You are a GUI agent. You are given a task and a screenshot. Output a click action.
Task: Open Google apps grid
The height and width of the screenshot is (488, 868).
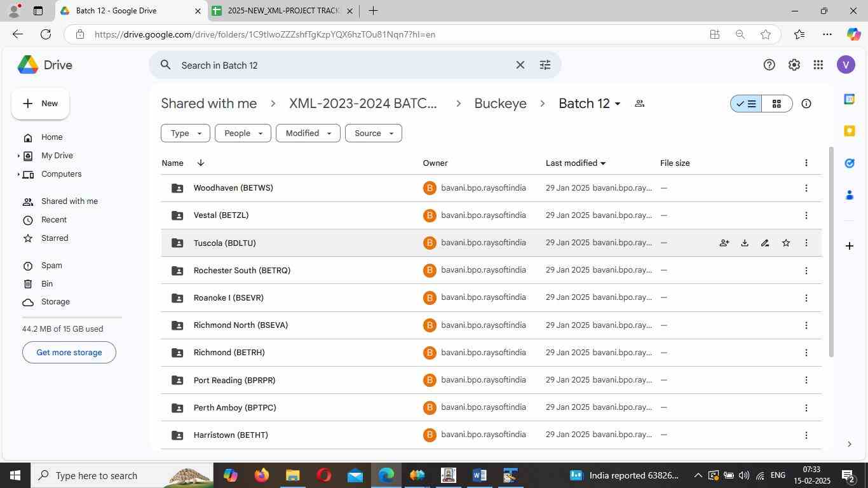818,65
